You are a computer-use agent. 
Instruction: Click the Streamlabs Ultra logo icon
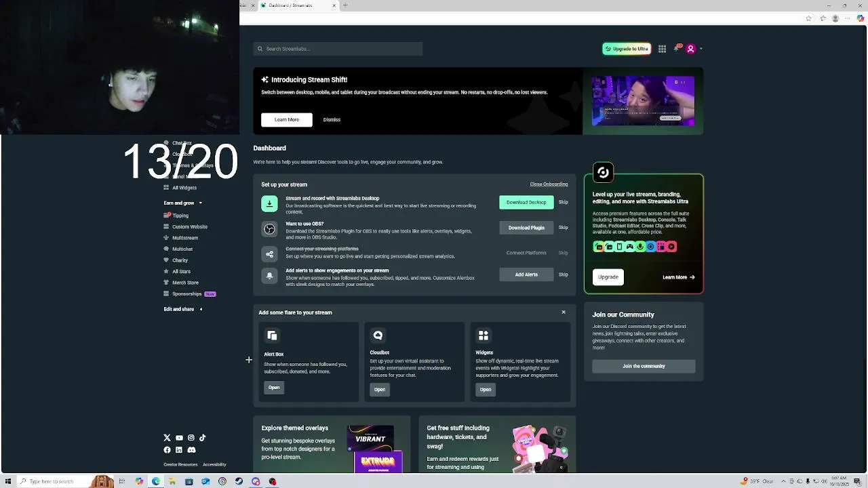pyautogui.click(x=603, y=172)
